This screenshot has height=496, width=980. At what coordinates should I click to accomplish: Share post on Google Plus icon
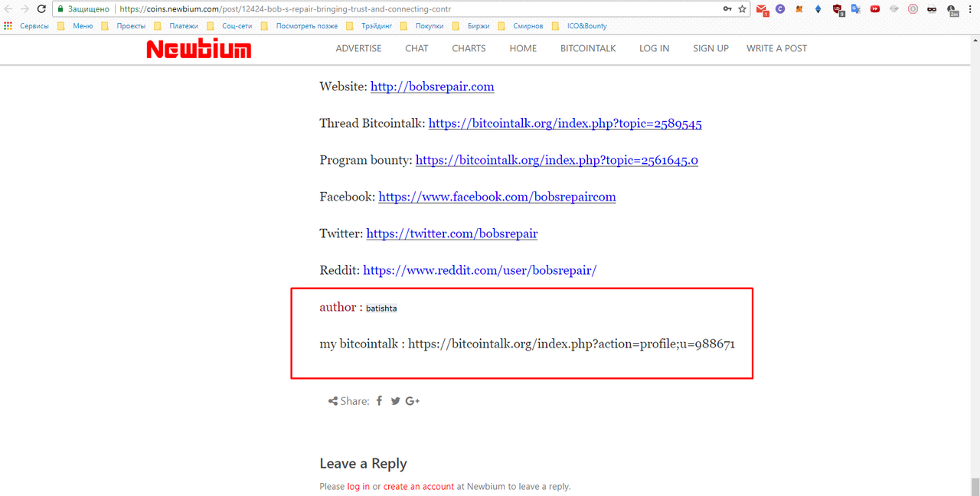(x=412, y=400)
